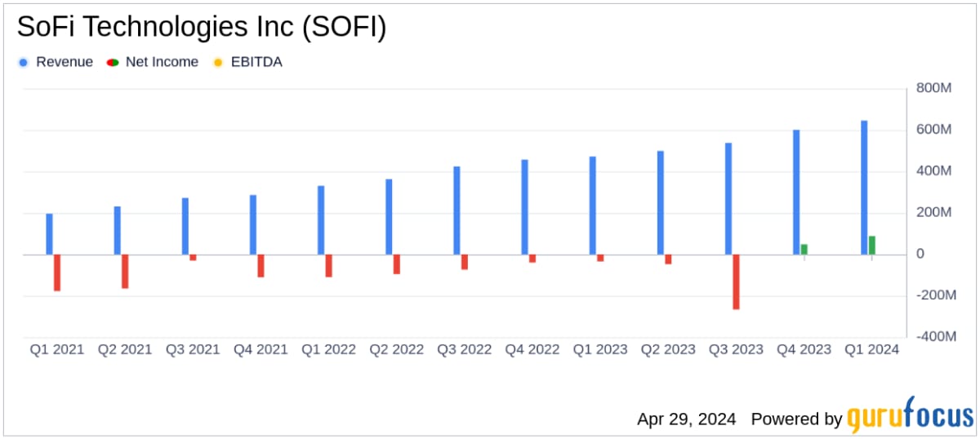Click the 600M y-axis value
Viewport: 980px width, 439px height.
[936, 131]
